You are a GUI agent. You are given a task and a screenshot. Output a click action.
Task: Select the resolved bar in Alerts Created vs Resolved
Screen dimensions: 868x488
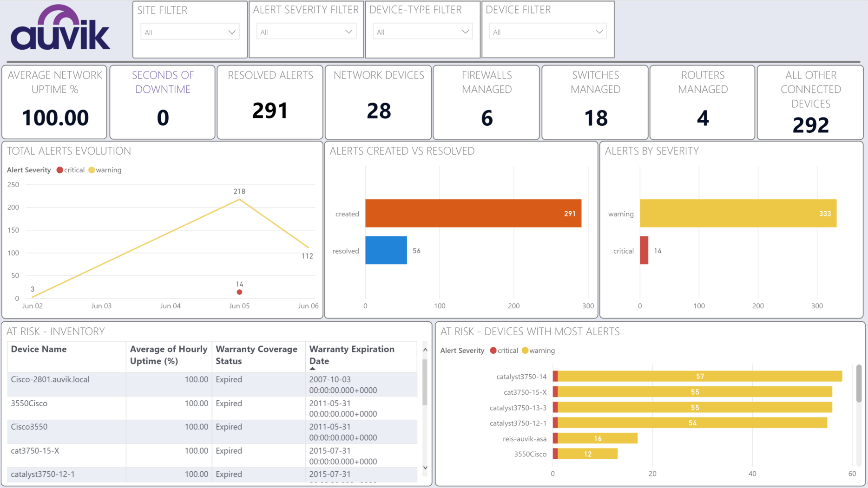point(386,250)
